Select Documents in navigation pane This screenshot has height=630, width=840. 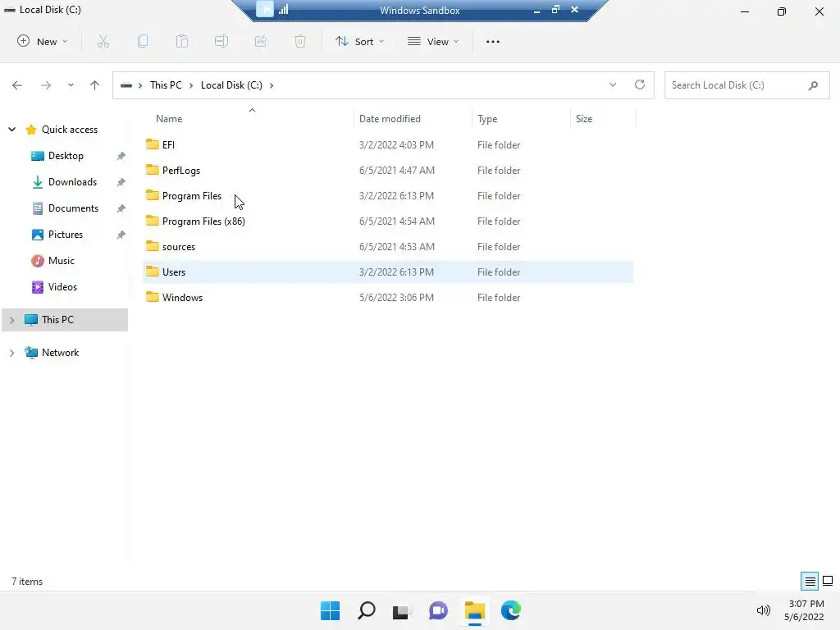point(73,208)
